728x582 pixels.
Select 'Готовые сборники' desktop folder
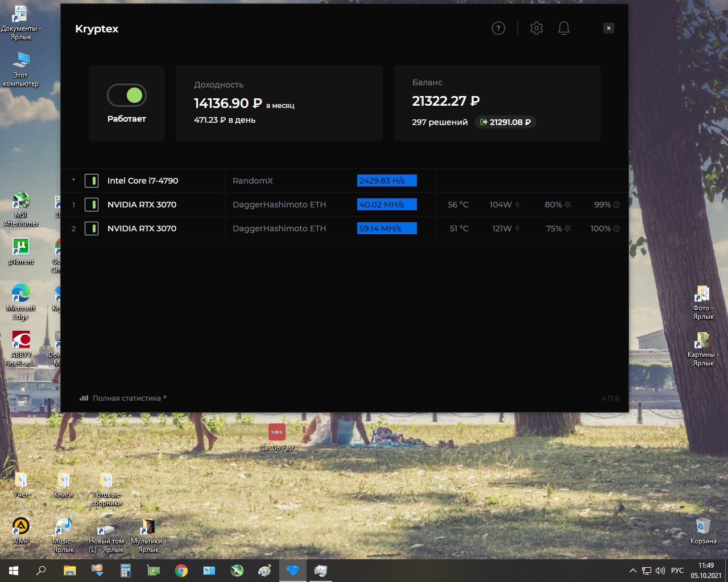coord(106,489)
